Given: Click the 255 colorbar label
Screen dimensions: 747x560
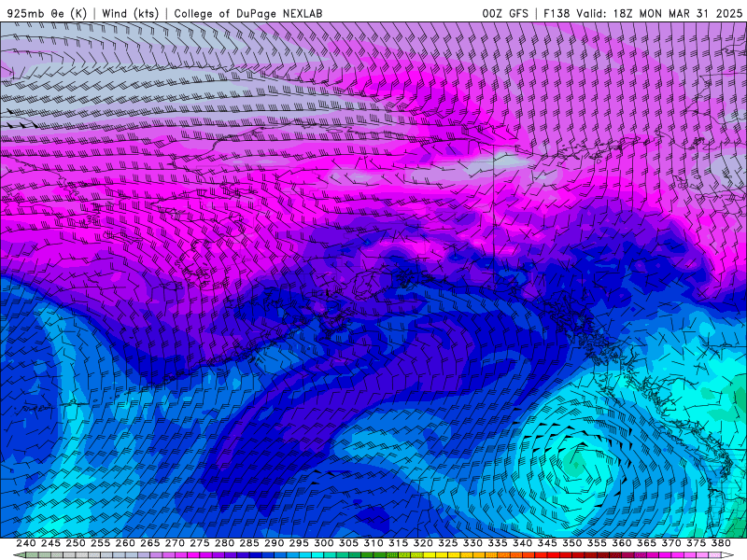Looking at the screenshot, I should point(100,543).
